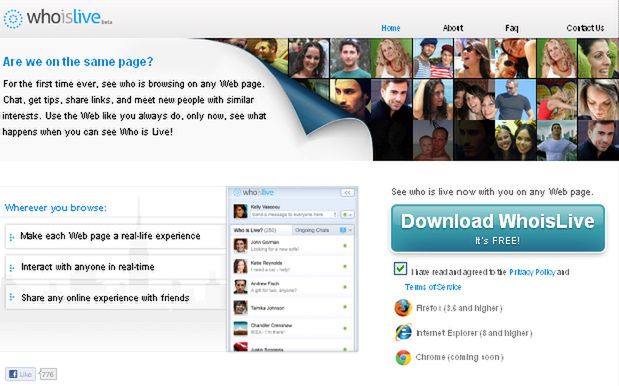619x386 pixels.
Task: Click Chandler Crenshaw's green status dot
Action: point(345,328)
